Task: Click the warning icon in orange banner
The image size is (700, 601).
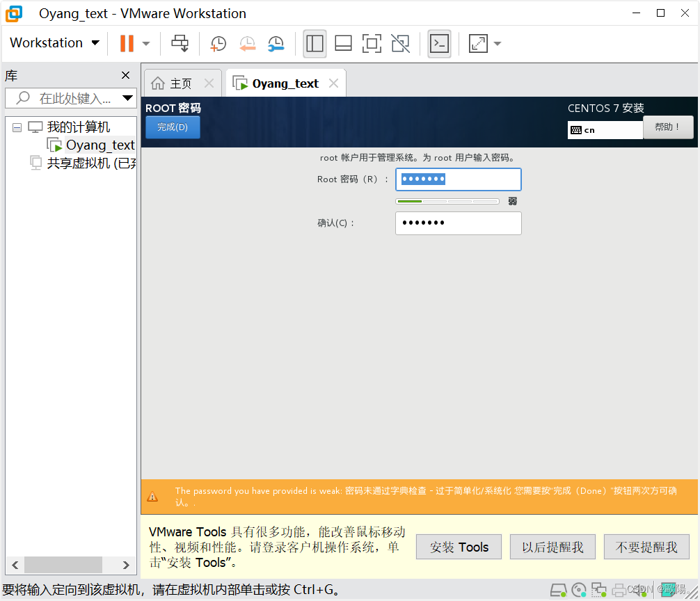Action: [152, 497]
